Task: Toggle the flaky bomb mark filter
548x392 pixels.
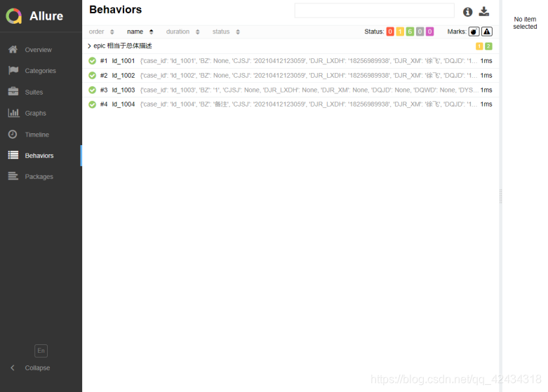Action: pos(474,32)
